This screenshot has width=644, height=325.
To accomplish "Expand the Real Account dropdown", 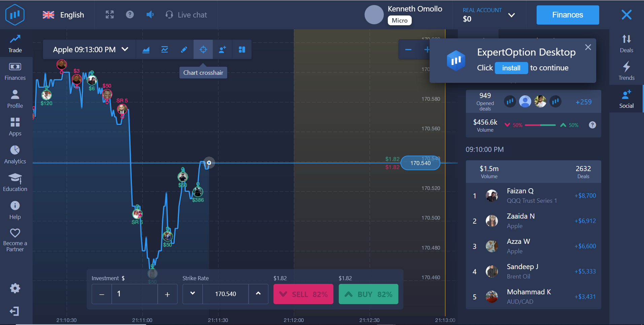I will pyautogui.click(x=511, y=15).
